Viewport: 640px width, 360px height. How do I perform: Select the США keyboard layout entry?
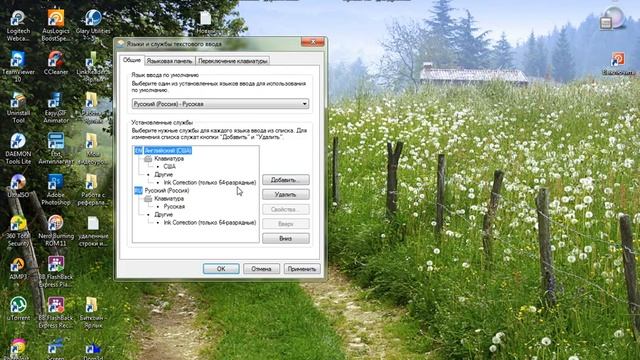point(169,167)
